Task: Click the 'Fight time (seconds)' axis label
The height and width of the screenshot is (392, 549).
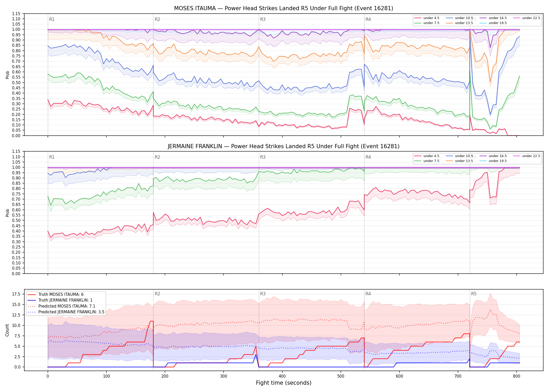Action: coord(284,383)
